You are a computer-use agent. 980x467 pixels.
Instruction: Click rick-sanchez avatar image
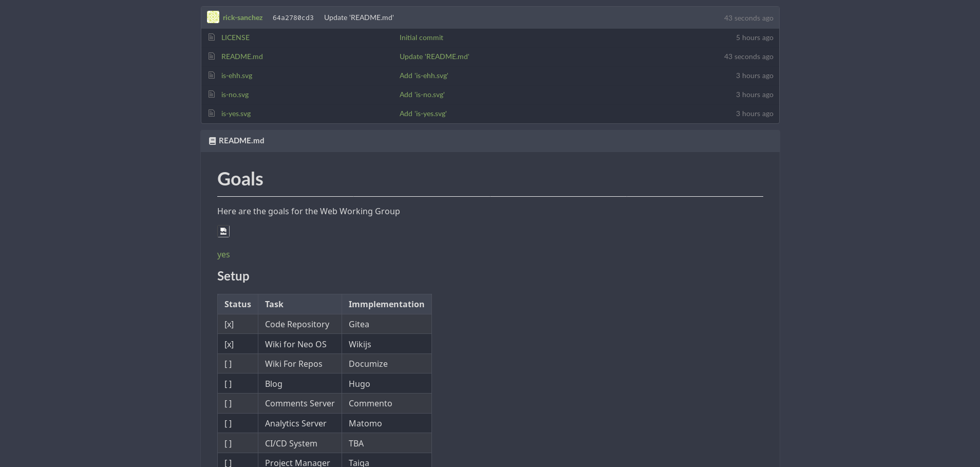coord(213,17)
